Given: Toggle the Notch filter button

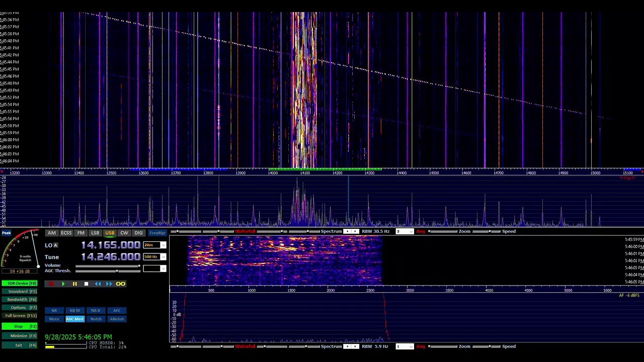Looking at the screenshot, I should [96, 319].
